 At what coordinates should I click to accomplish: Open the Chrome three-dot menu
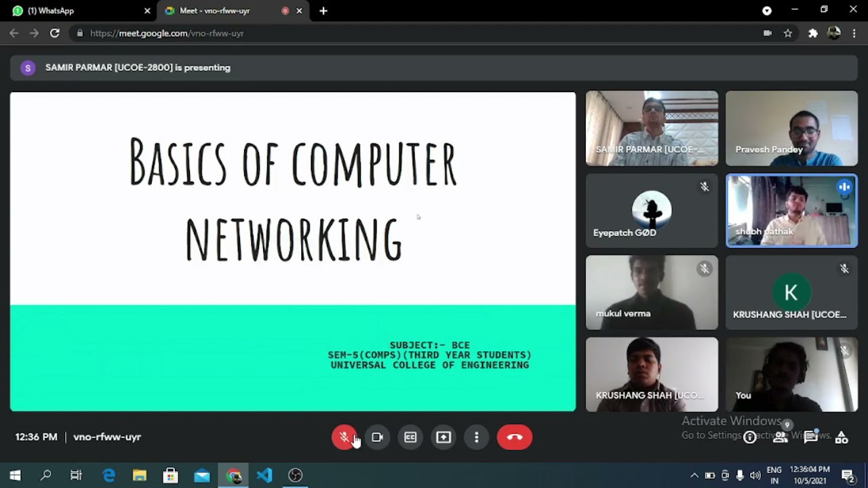(x=854, y=33)
